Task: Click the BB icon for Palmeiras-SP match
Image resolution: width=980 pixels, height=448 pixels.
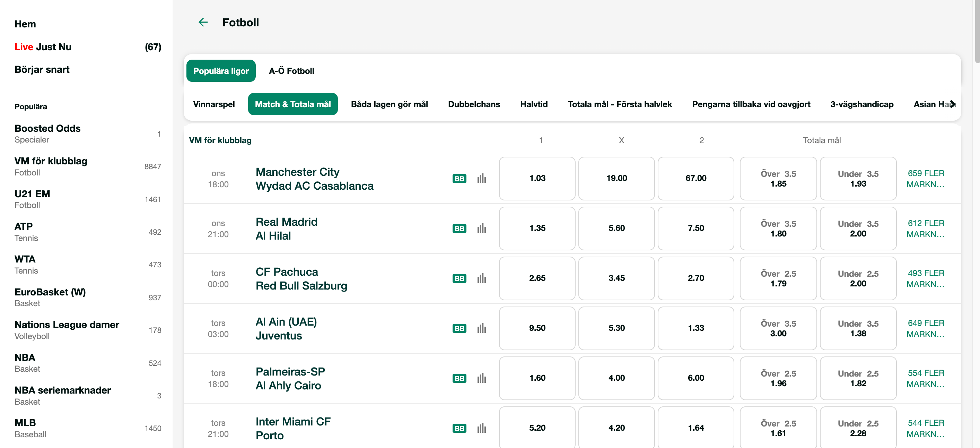Action: point(459,378)
